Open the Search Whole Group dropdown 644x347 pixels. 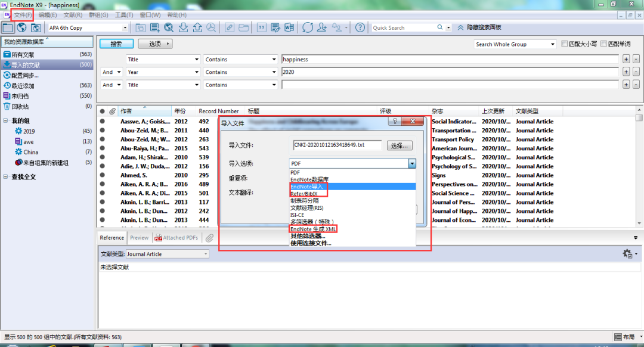coord(553,44)
